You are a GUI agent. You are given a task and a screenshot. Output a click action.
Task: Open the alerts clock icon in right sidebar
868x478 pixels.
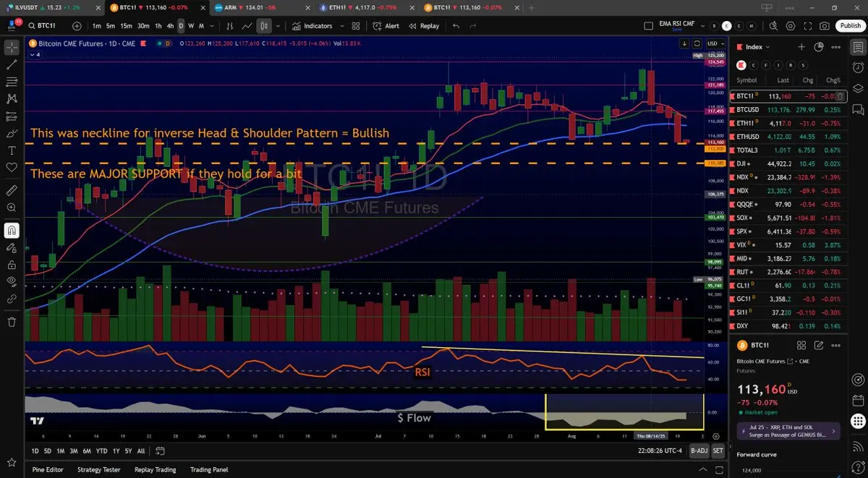pos(857,68)
